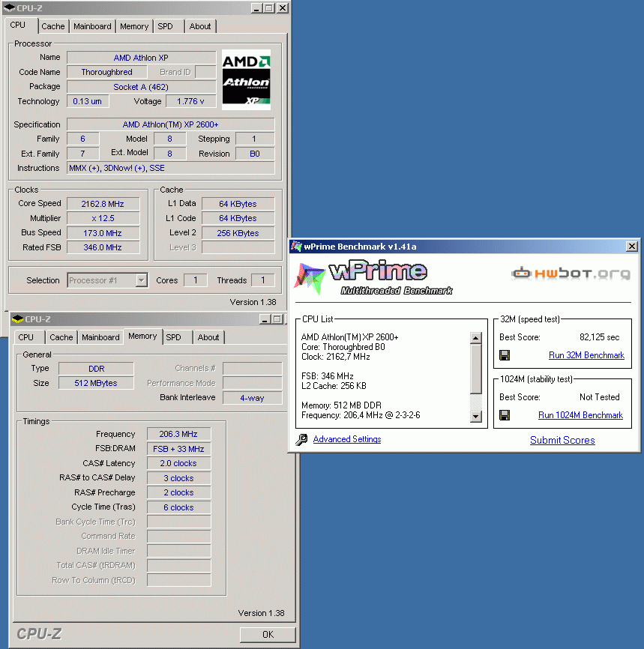Click the wPrime colorful logo graphic
This screenshot has height=649, width=644.
pos(310,279)
